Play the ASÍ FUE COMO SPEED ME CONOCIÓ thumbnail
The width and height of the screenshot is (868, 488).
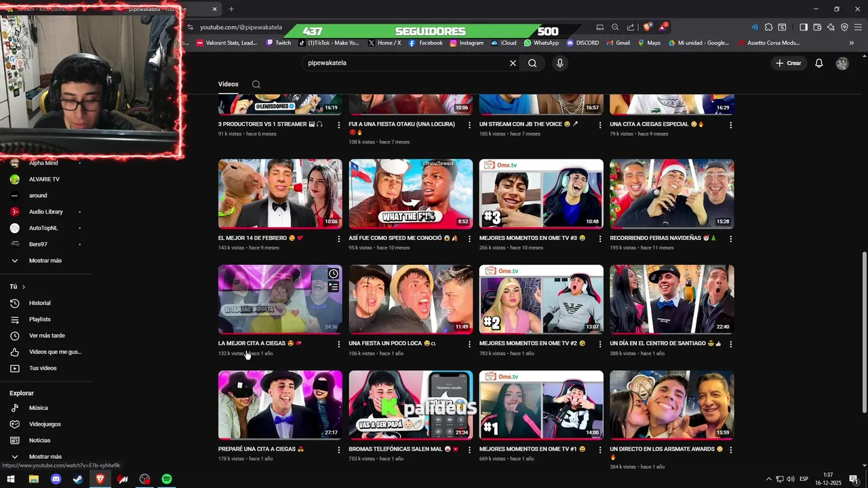411,194
